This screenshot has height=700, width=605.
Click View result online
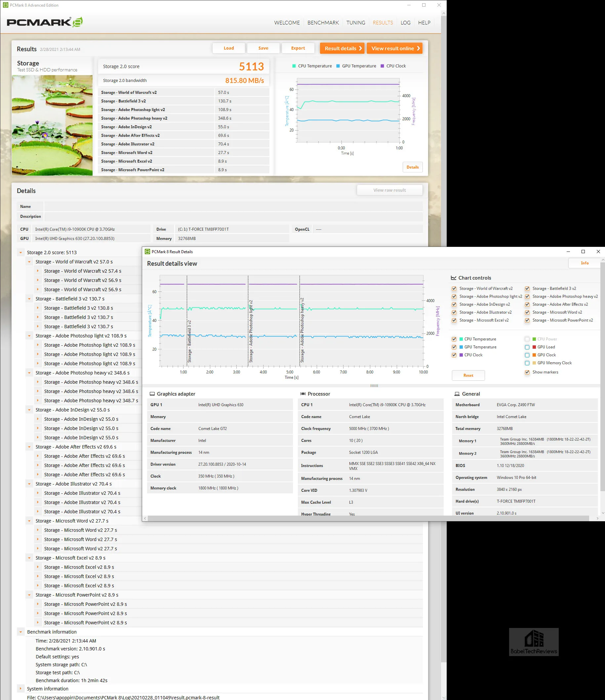click(394, 48)
